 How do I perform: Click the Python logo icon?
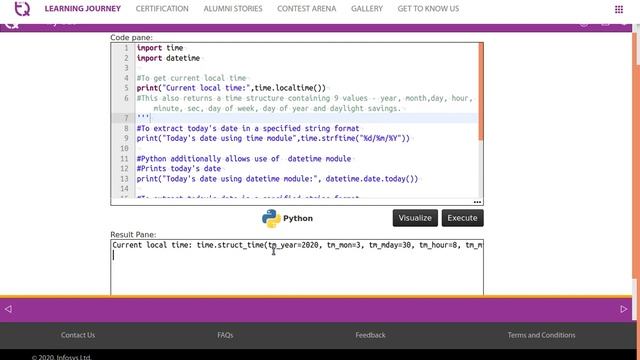pos(271,218)
